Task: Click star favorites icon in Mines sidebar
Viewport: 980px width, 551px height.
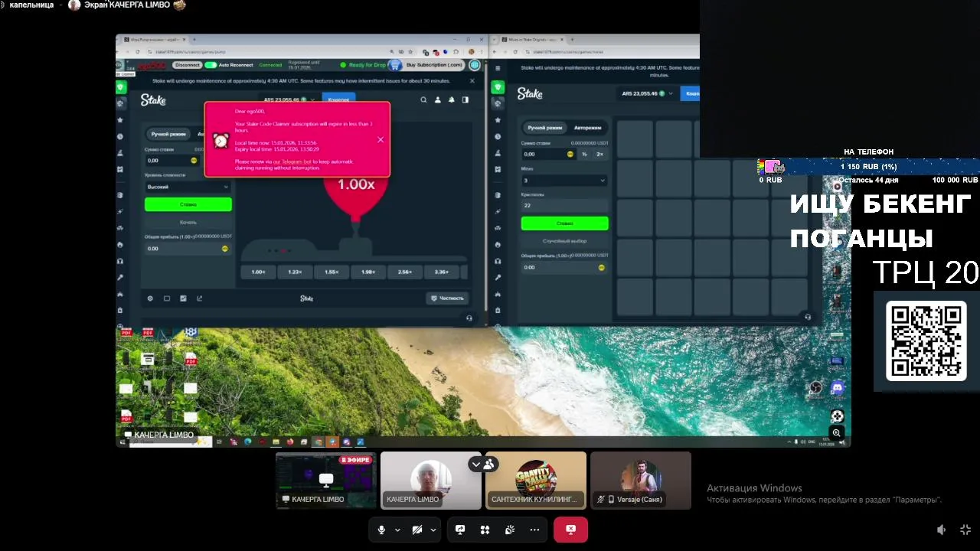Action: pos(498,120)
